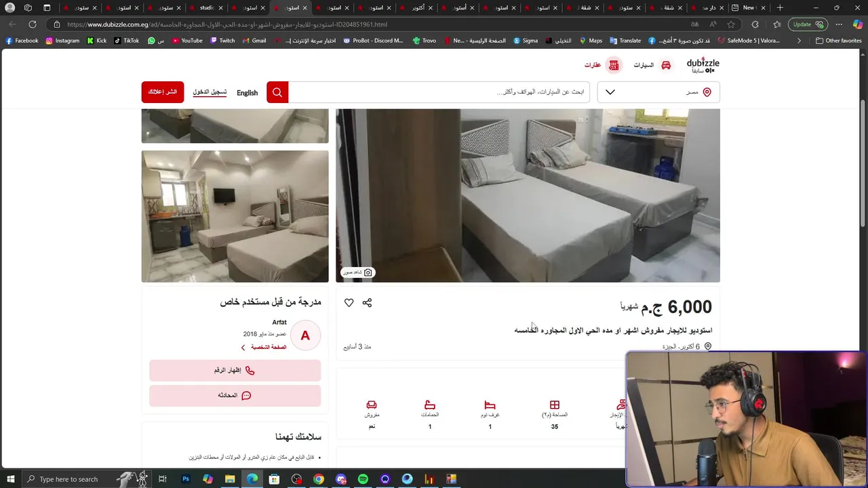Click the page vertical scrollbar

(863, 163)
